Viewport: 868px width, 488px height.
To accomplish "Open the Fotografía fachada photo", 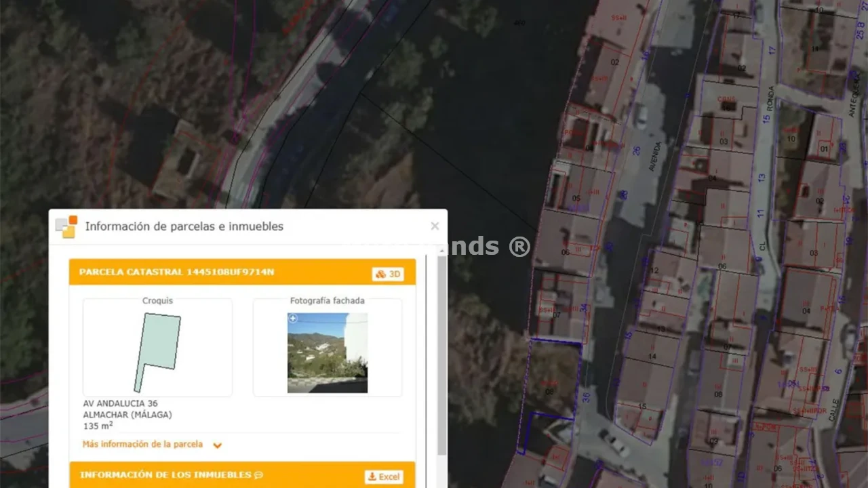I will [328, 353].
